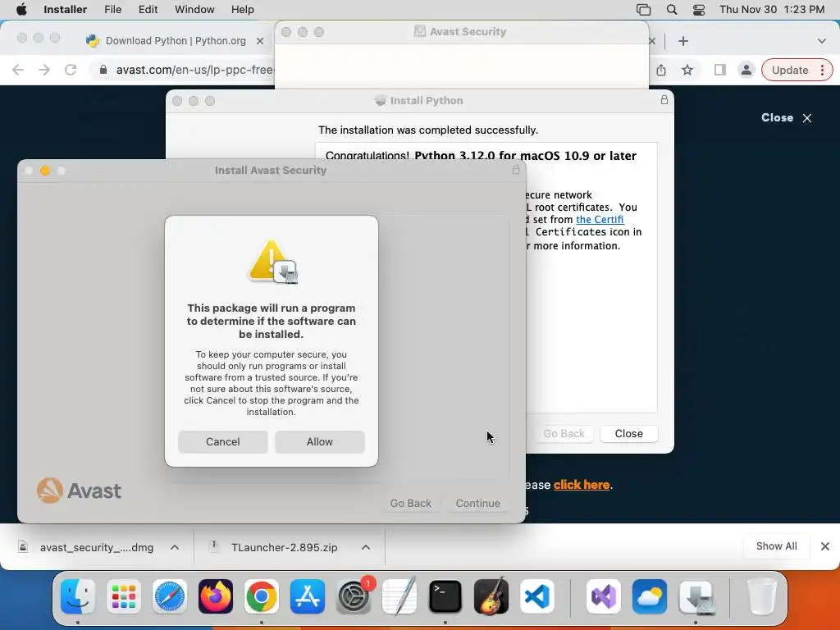Screen dimensions: 840x630
Task: Open the File menu
Action: pyautogui.click(x=112, y=10)
